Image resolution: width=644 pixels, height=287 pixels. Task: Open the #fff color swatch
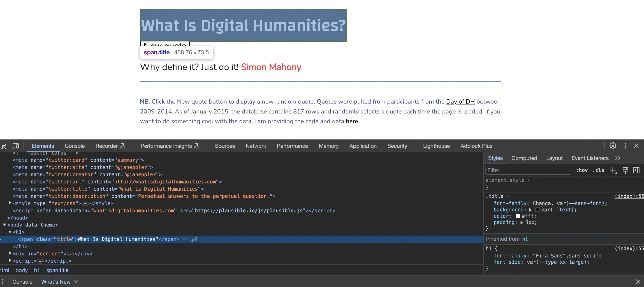tap(518, 216)
